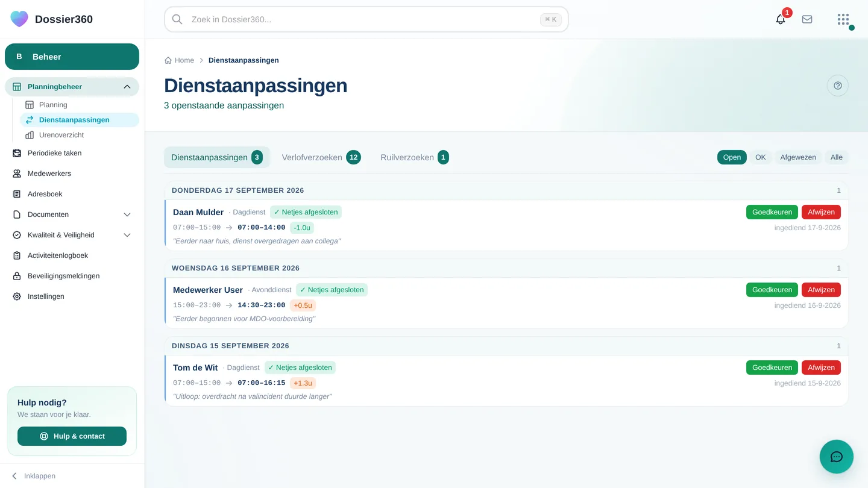Click the Tom de Wit name
Image resolution: width=868 pixels, height=488 pixels.
(195, 368)
